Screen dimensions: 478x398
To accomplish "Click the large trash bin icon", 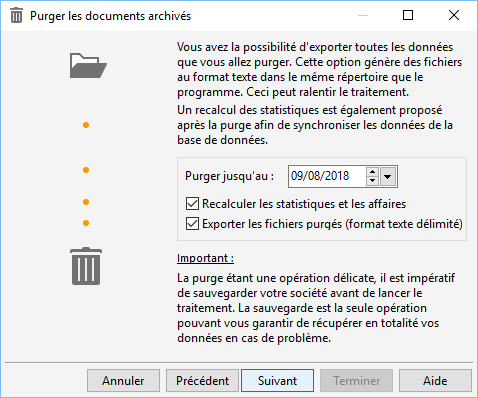I will pos(86,266).
